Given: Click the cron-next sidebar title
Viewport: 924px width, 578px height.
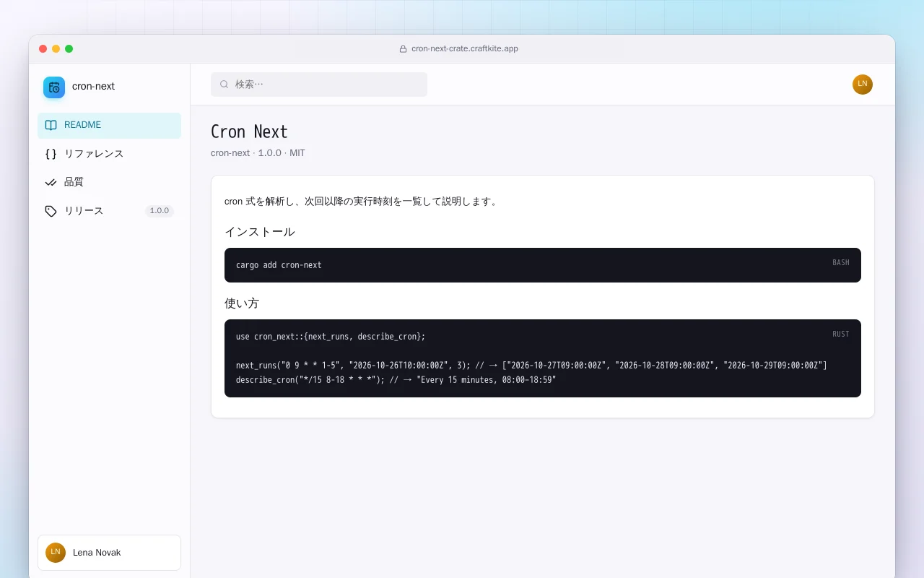Looking at the screenshot, I should click(x=93, y=87).
